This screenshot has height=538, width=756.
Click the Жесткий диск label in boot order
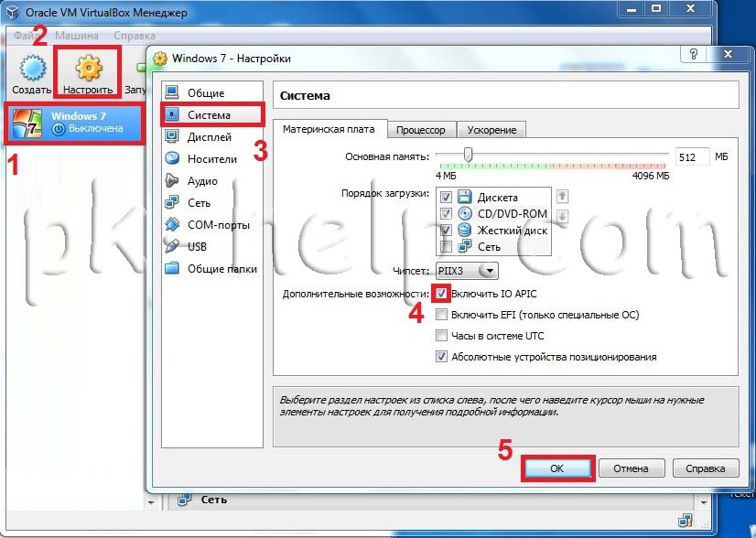tap(513, 231)
